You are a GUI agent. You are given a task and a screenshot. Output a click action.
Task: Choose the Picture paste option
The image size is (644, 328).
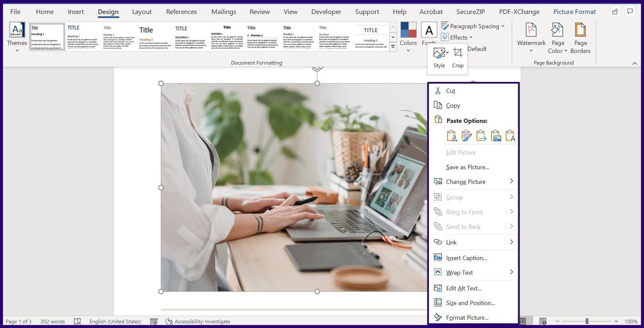[x=495, y=135]
